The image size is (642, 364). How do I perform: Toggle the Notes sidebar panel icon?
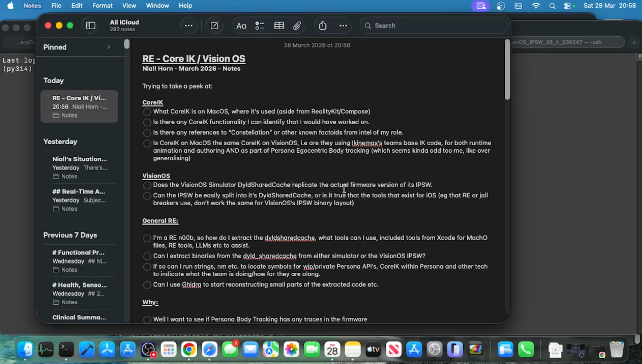coord(90,25)
